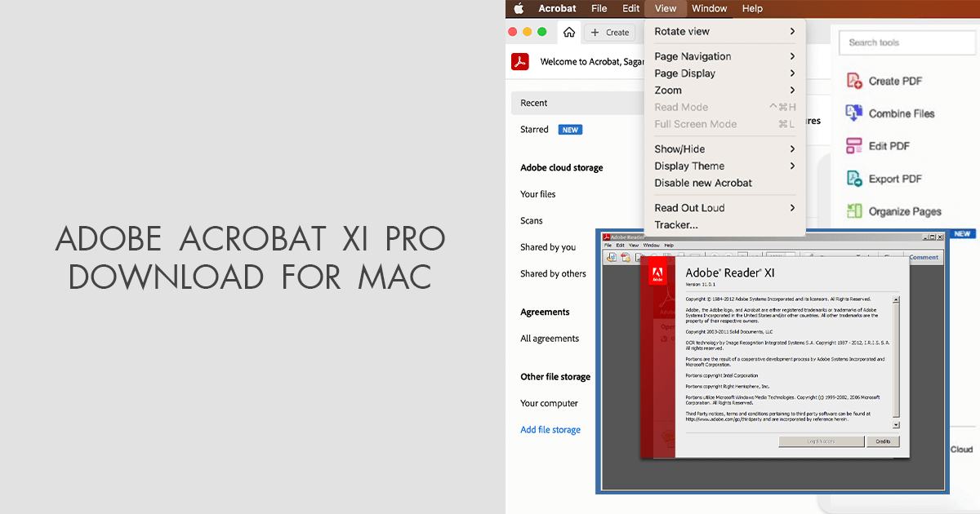This screenshot has height=514, width=980.
Task: Go to Acrobat Home using the house icon
Action: click(x=568, y=32)
